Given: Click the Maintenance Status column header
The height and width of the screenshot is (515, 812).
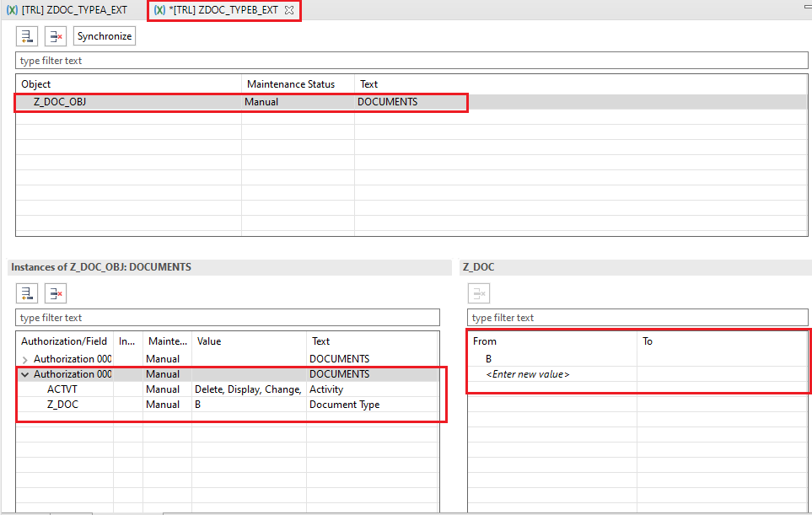Looking at the screenshot, I should (x=289, y=84).
